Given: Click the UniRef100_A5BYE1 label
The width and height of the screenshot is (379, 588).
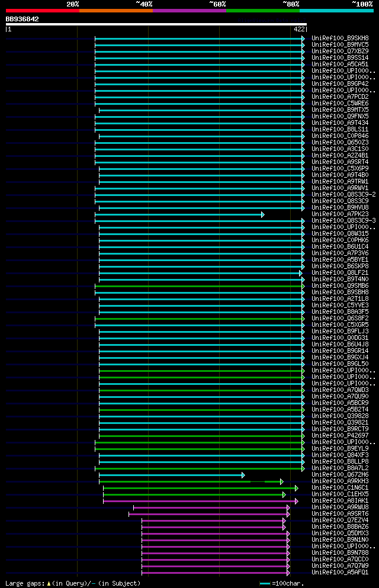Looking at the screenshot, I should click(x=340, y=259).
